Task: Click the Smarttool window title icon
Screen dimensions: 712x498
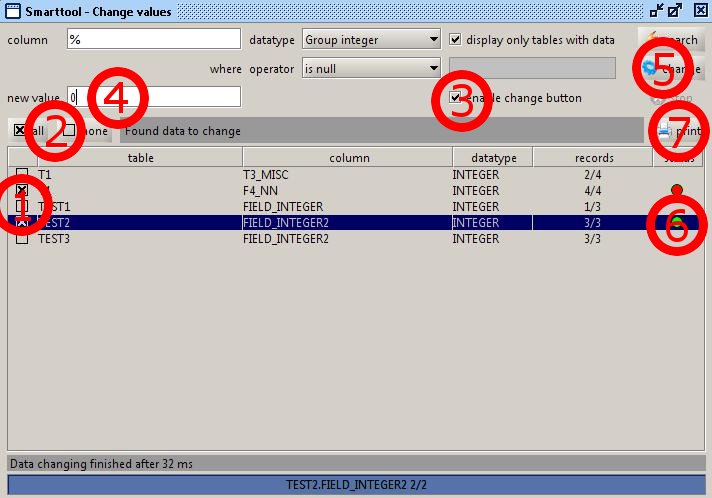Action: [x=11, y=11]
